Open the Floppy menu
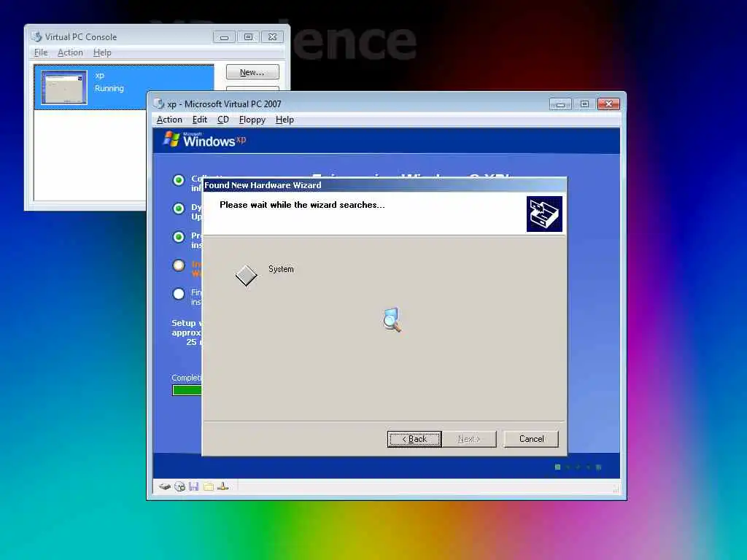Image resolution: width=747 pixels, height=560 pixels. coord(252,120)
